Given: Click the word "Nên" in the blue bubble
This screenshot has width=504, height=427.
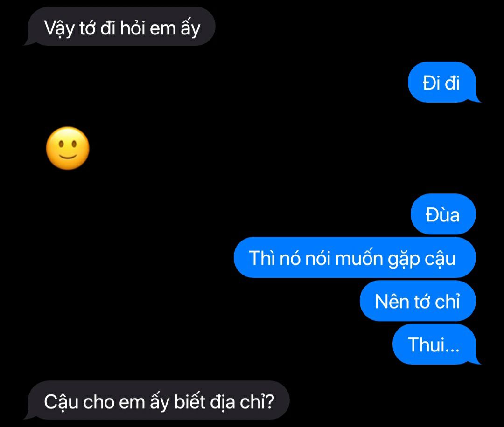Looking at the screenshot, I should pyautogui.click(x=392, y=301).
